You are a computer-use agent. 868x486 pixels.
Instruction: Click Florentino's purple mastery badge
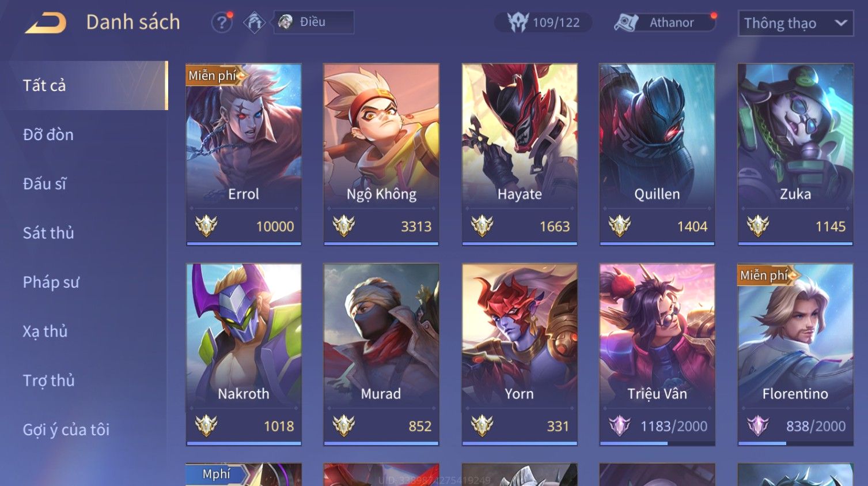tap(758, 426)
